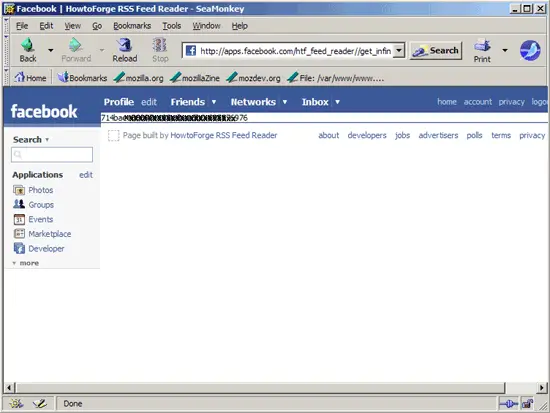Open the Marketplace application icon
Viewport: 550px width, 413px height.
19,234
